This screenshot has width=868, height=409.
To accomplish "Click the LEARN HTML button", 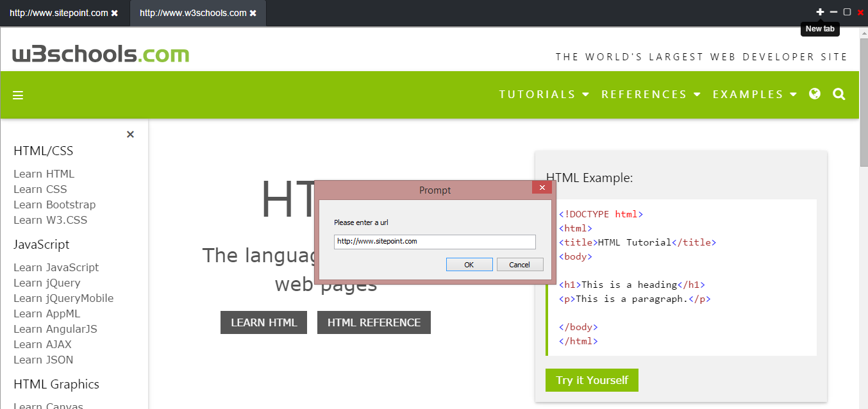I will tap(263, 322).
